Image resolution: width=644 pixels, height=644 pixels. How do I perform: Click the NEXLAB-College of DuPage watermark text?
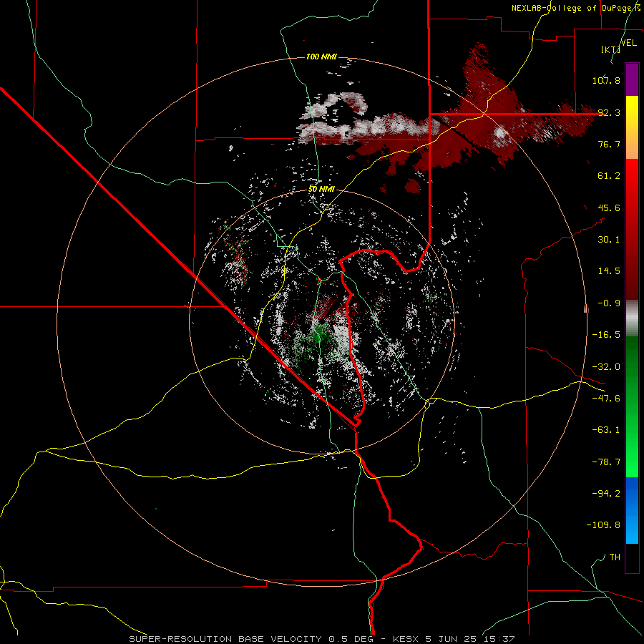(x=575, y=8)
